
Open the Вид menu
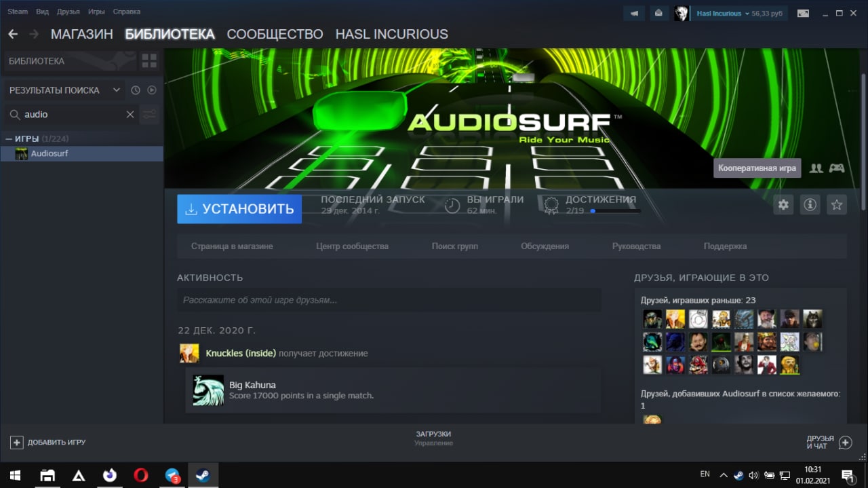point(42,12)
